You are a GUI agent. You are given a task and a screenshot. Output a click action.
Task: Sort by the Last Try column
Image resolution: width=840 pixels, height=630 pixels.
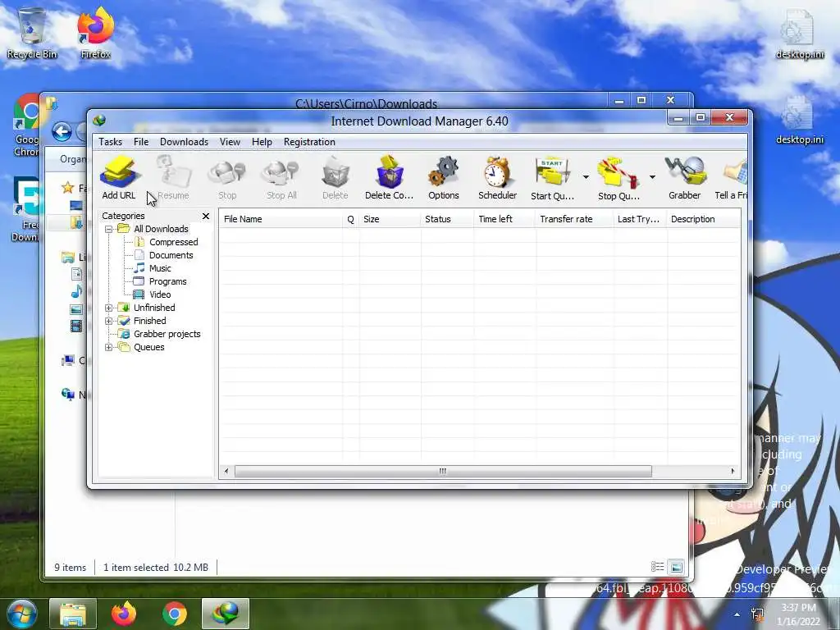(640, 219)
